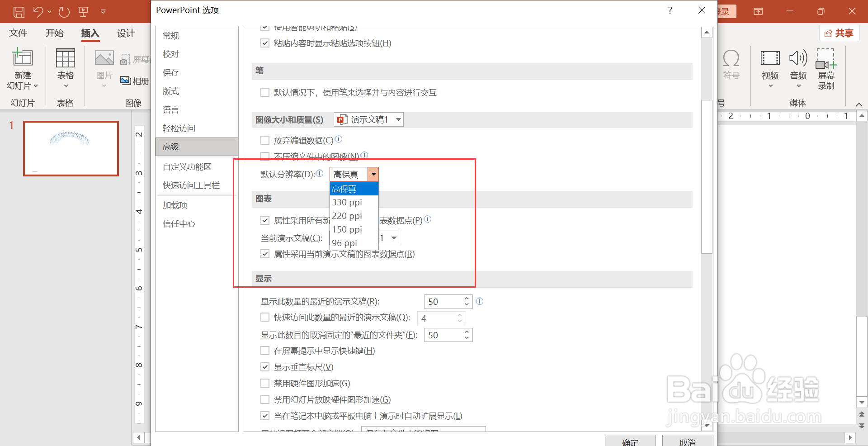
Task: Collapse the ribbon chevron
Action: tap(859, 104)
